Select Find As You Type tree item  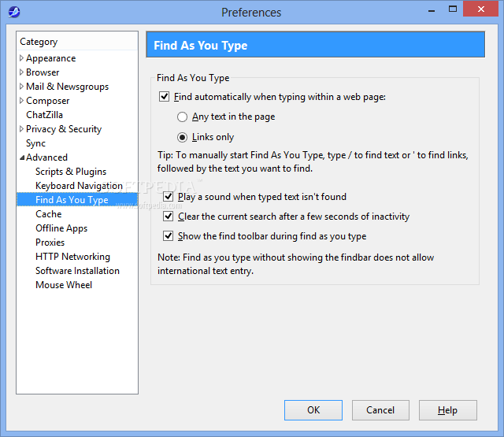tap(77, 200)
